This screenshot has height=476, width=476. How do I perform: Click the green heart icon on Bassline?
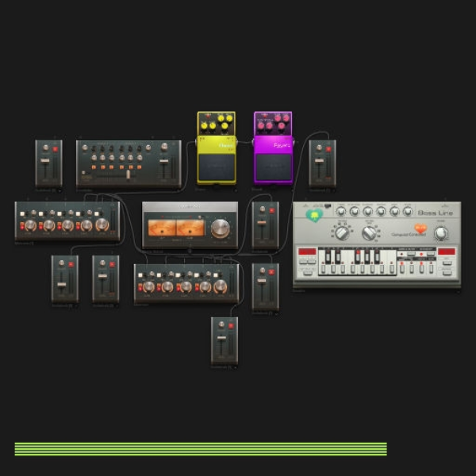tap(314, 216)
